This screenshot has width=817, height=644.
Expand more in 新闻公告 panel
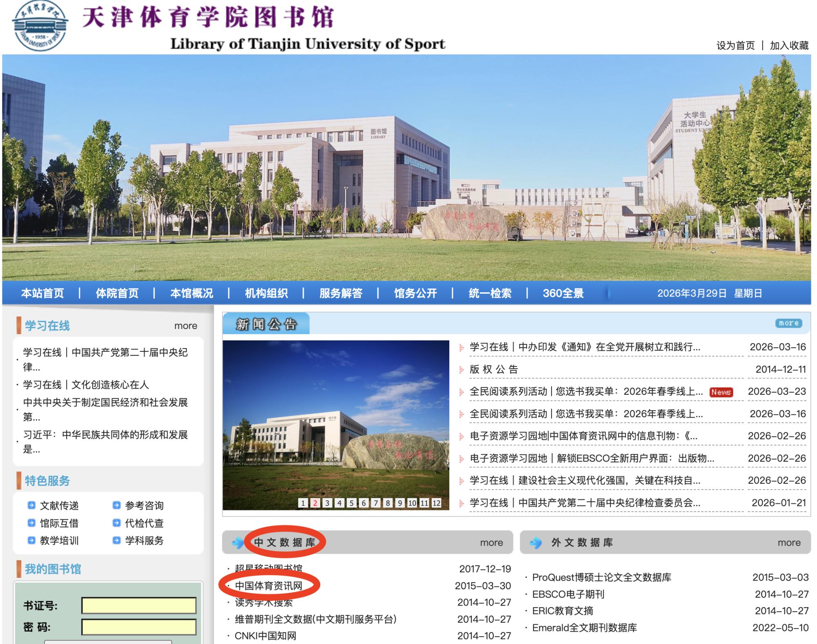click(788, 323)
